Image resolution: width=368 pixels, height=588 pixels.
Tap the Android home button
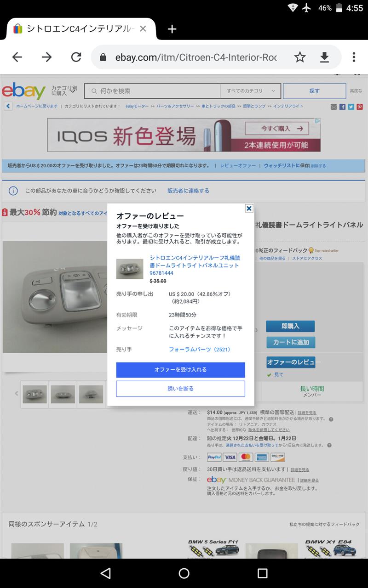184,573
